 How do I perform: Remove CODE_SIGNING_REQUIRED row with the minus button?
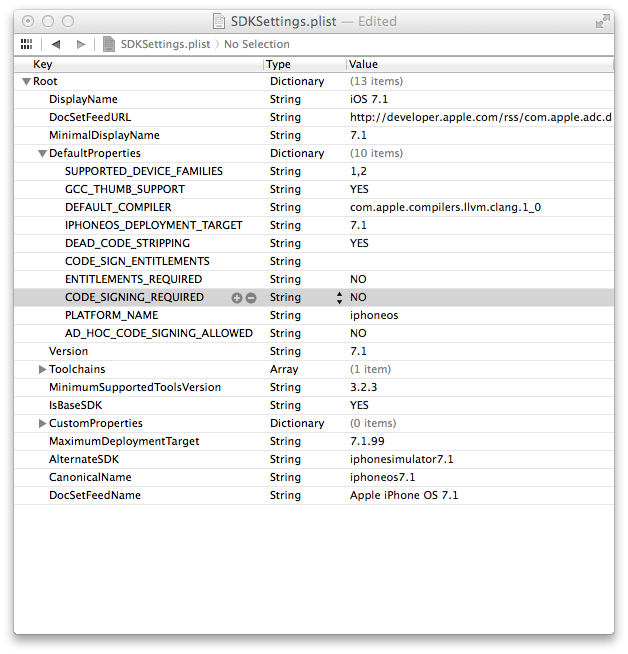point(251,298)
